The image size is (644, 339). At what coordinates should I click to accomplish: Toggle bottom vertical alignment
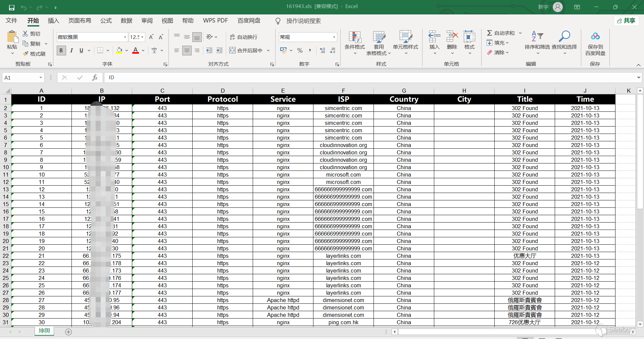point(197,37)
